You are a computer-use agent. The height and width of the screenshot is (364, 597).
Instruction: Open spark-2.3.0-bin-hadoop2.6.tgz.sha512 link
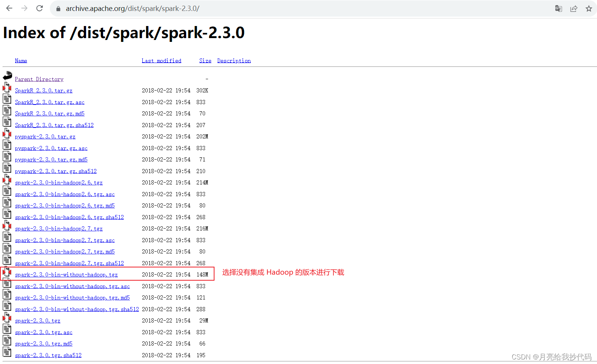click(x=69, y=217)
